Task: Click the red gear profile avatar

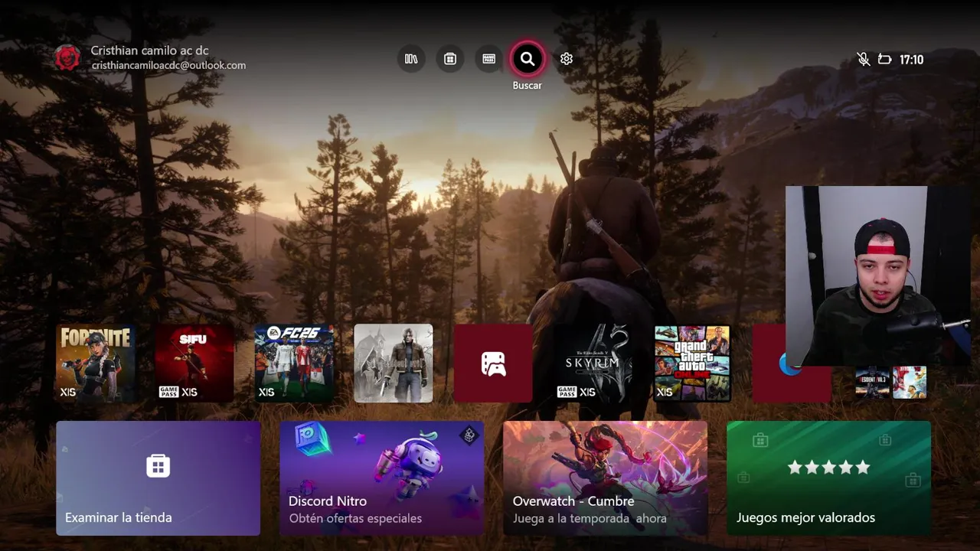Action: [67, 58]
